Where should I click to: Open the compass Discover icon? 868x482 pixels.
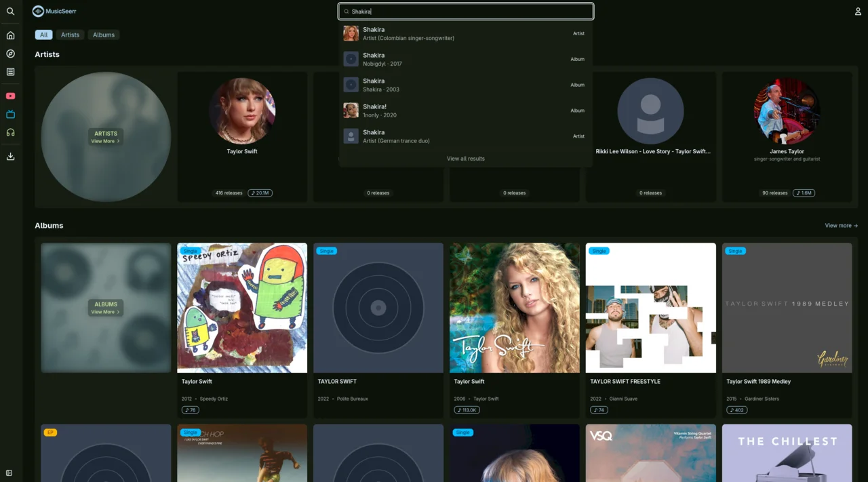coord(10,54)
